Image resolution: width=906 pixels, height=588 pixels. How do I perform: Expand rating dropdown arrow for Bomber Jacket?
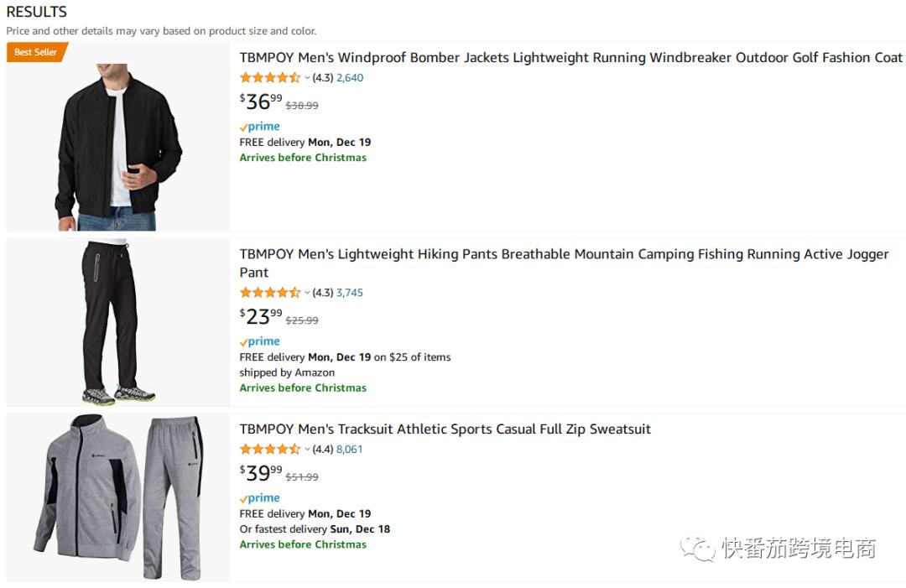[307, 78]
